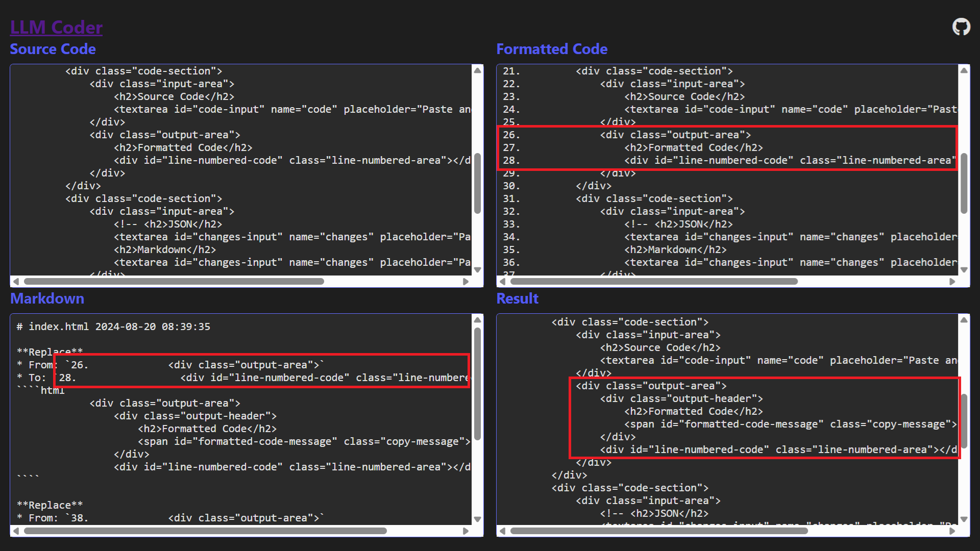Click the code-input textarea line in Source Code
The height and width of the screenshot is (551, 980).
[292, 109]
